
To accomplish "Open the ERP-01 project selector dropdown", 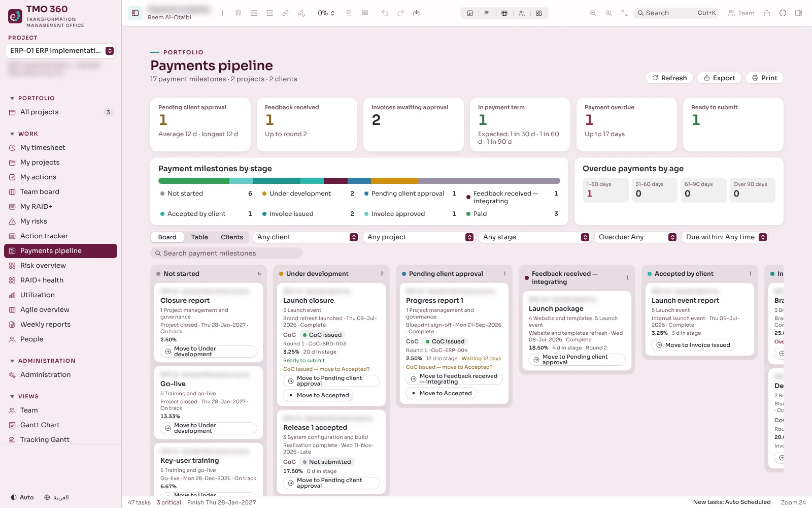I will [60, 51].
